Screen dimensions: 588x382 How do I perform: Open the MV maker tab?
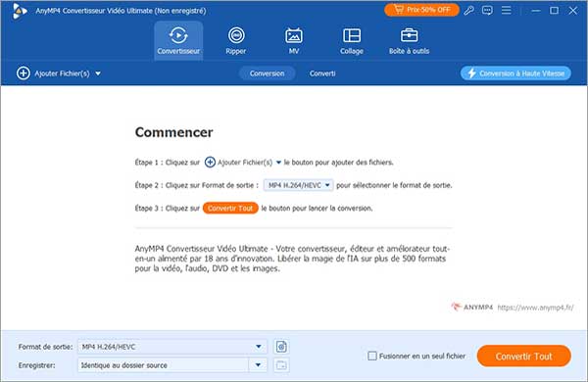click(x=294, y=40)
